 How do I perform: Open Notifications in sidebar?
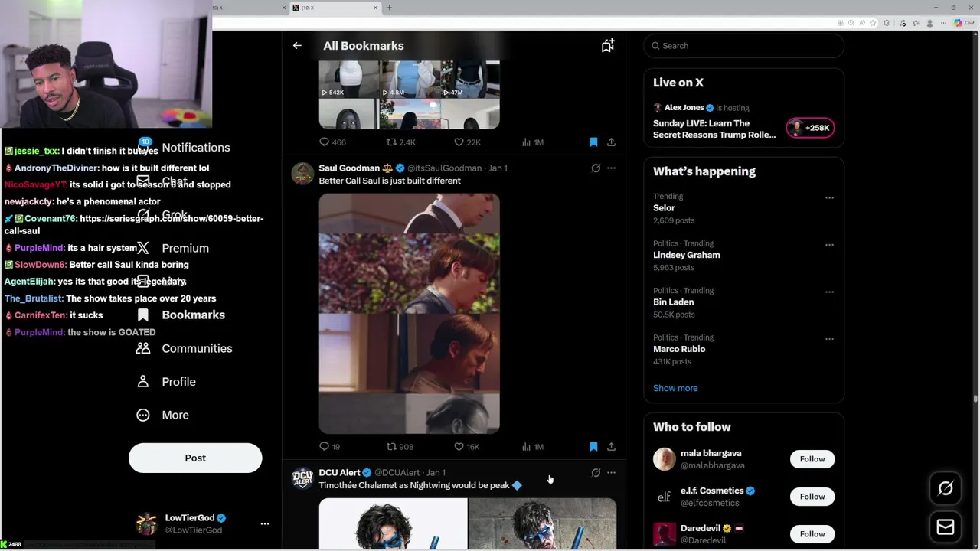(x=184, y=148)
